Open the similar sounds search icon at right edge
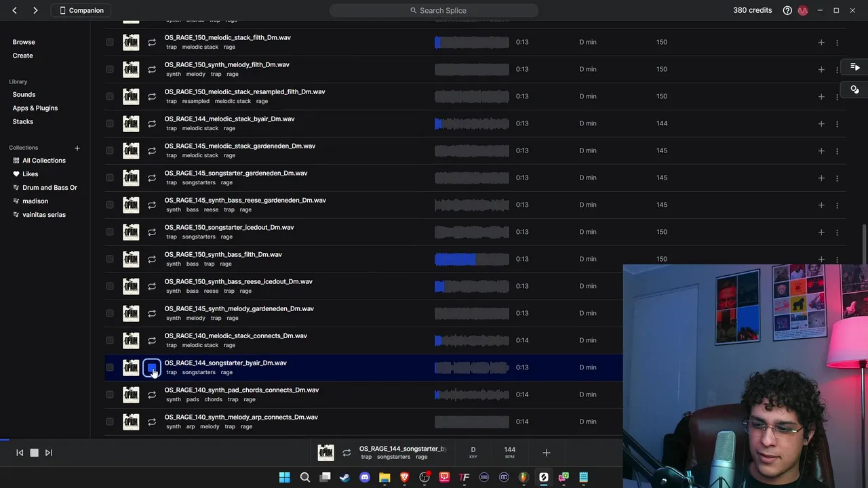Viewport: 868px width, 488px height. [855, 89]
